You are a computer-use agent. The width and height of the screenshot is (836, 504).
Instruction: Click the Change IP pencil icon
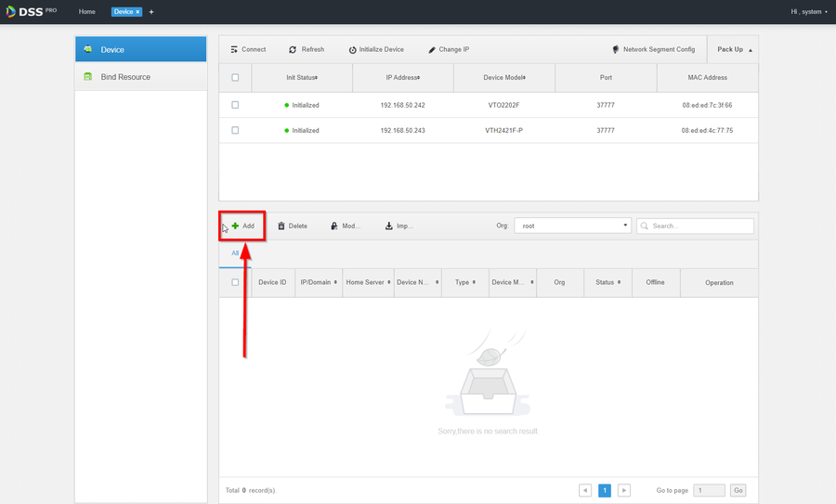pos(432,50)
